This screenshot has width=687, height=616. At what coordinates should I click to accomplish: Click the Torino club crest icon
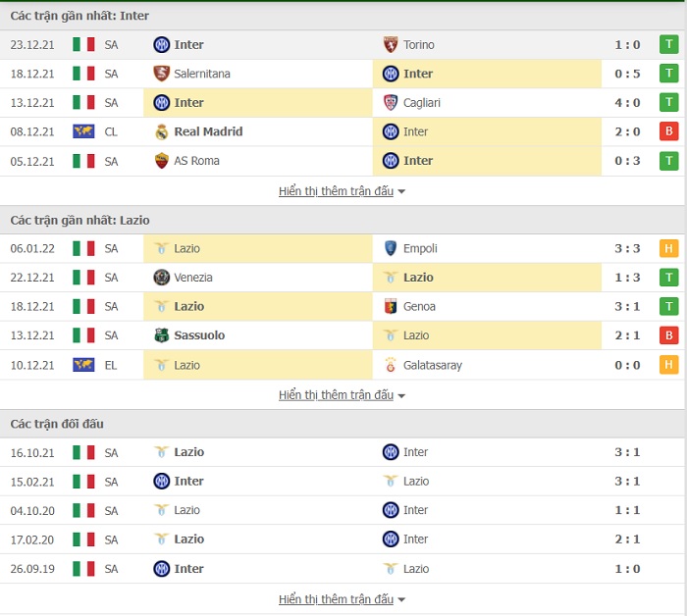pyautogui.click(x=391, y=45)
